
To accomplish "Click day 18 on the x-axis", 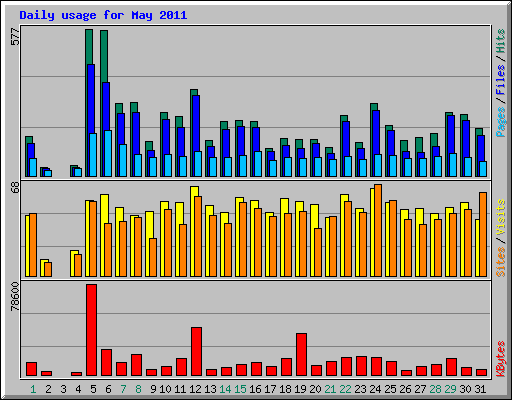I will [x=285, y=389].
